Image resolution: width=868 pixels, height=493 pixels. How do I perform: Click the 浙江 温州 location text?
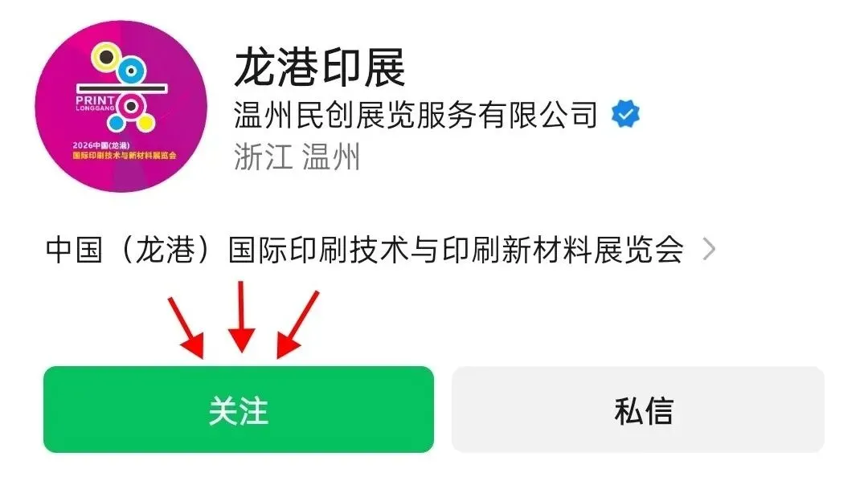pyautogui.click(x=297, y=157)
